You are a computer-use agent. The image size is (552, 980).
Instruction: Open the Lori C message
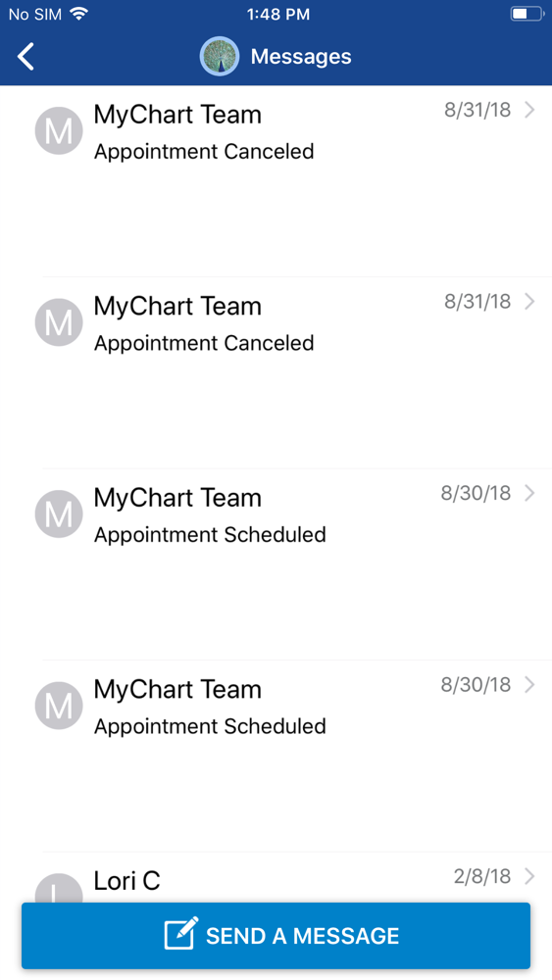pyautogui.click(x=276, y=878)
